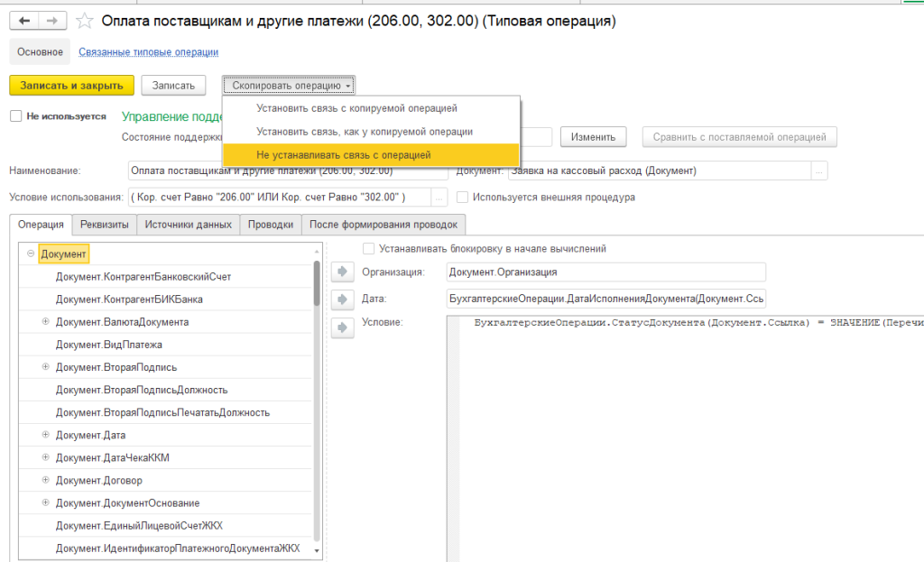Check Устанавливать блокировку в начале вычислений

pos(368,249)
